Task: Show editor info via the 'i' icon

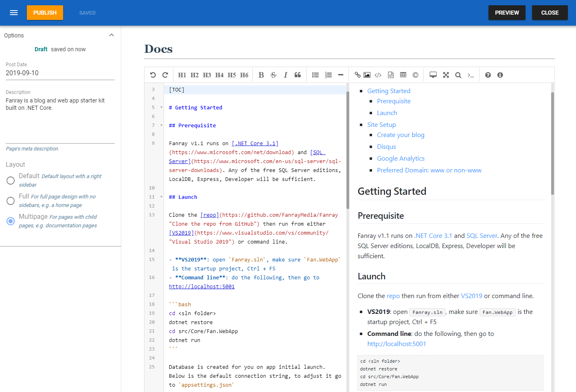Action: click(500, 75)
